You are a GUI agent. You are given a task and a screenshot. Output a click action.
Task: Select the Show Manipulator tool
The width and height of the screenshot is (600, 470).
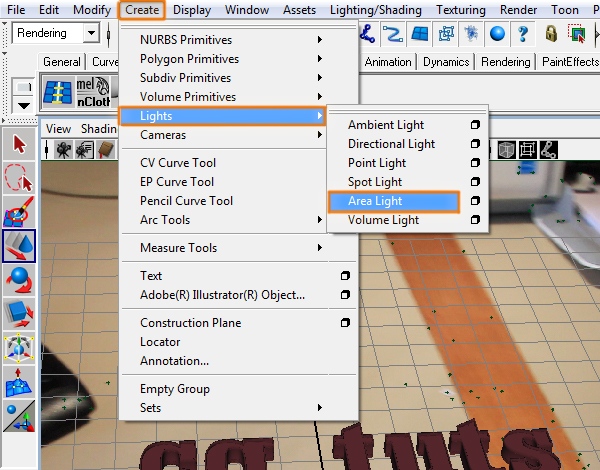pyautogui.click(x=19, y=416)
